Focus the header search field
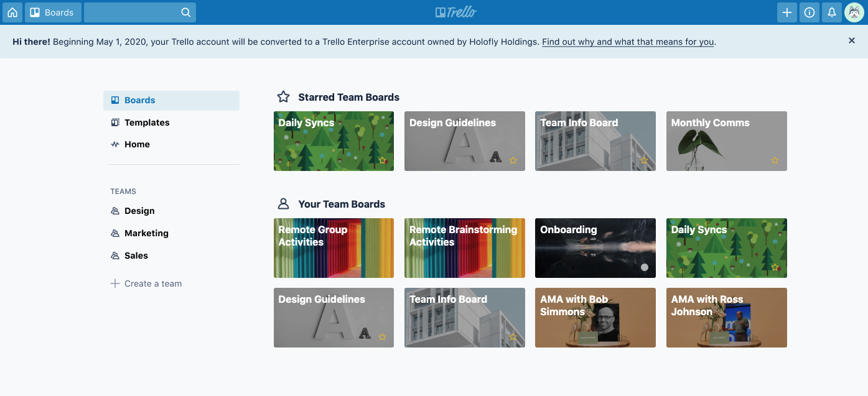868x396 pixels. [x=140, y=12]
